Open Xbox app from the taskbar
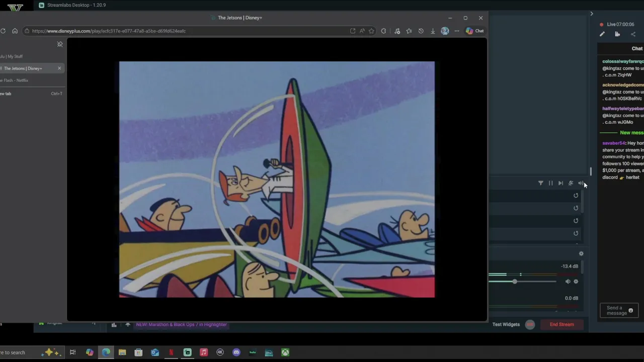This screenshot has height=362, width=644. tap(285, 352)
